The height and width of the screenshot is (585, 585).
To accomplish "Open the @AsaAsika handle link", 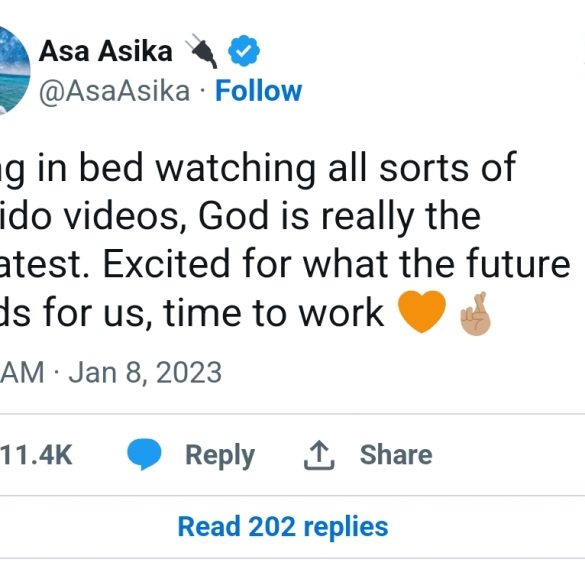I will (114, 91).
